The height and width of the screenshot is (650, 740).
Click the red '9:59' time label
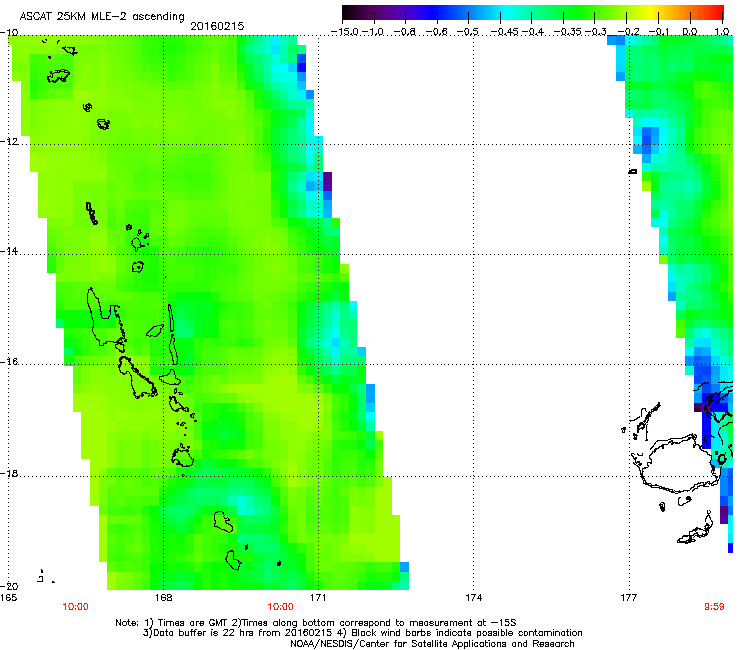pos(714,607)
